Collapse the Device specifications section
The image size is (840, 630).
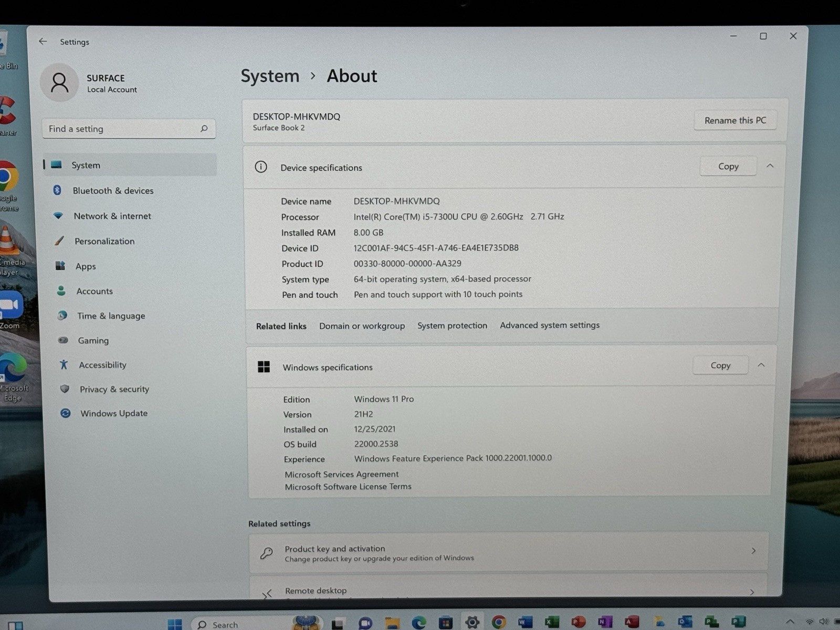tap(770, 166)
